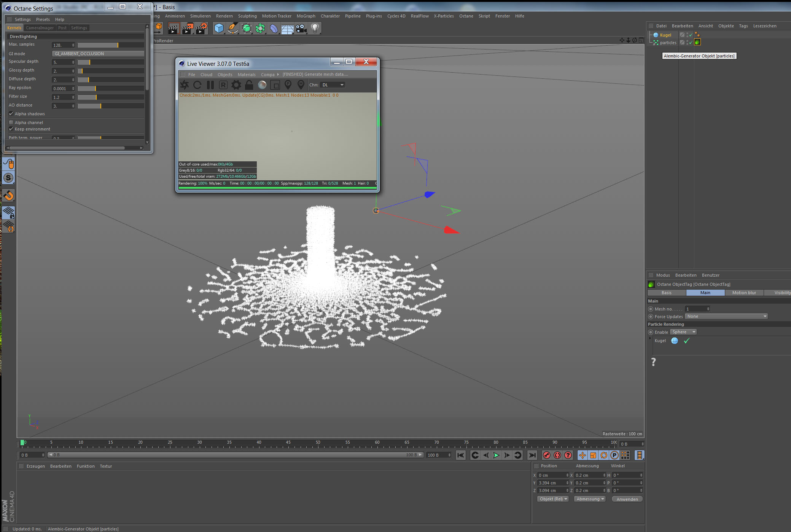The image size is (791, 532).
Task: Open Live Viewer settings gear icon
Action: click(236, 85)
